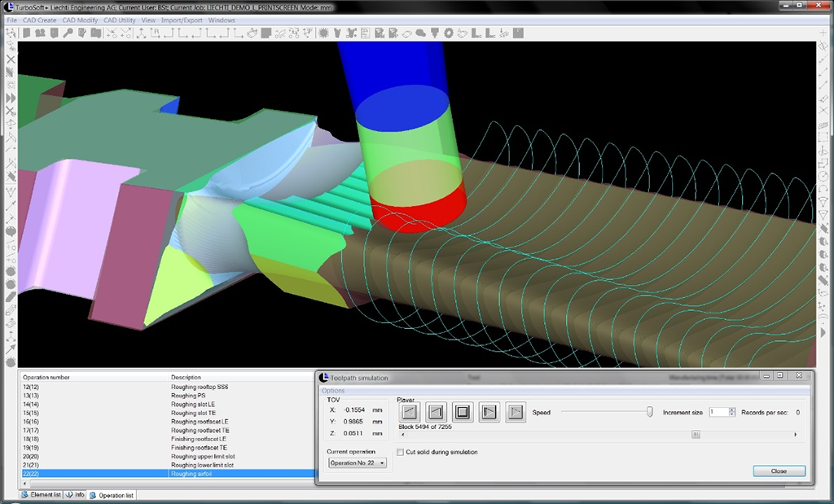Click the Description column header

[242, 377]
